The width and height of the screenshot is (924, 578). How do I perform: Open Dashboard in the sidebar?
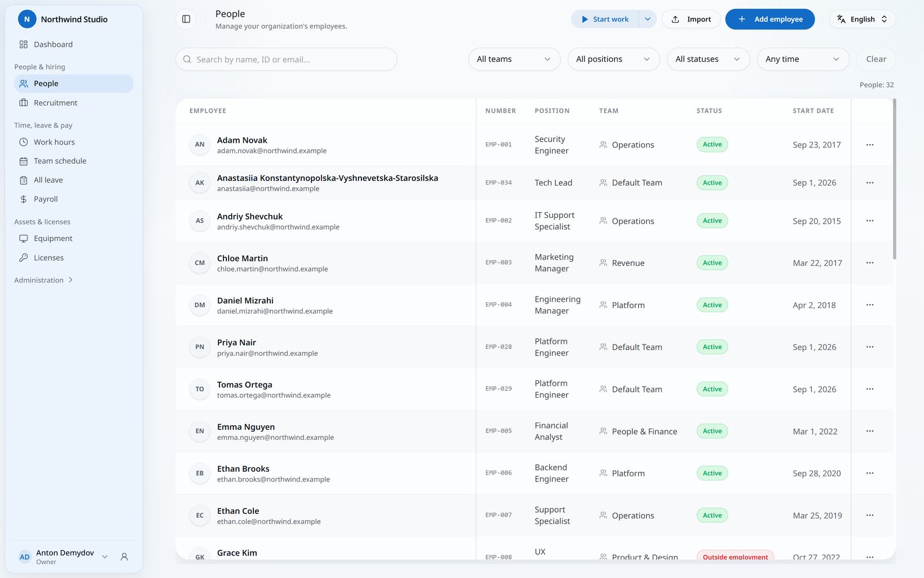tap(74, 45)
